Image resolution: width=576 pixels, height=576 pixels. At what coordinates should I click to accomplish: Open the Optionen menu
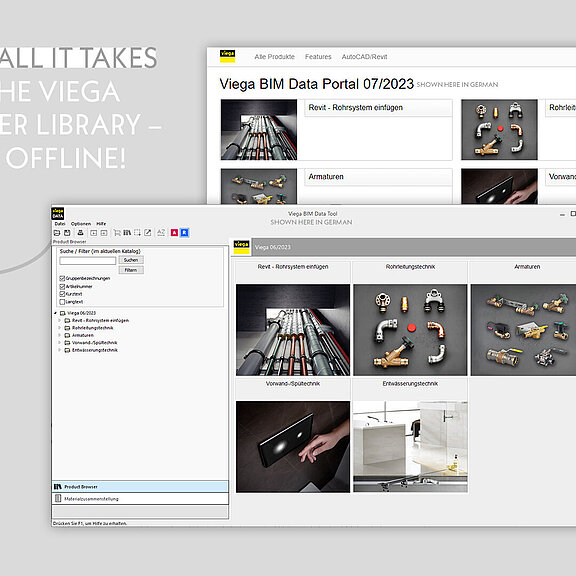coord(81,224)
